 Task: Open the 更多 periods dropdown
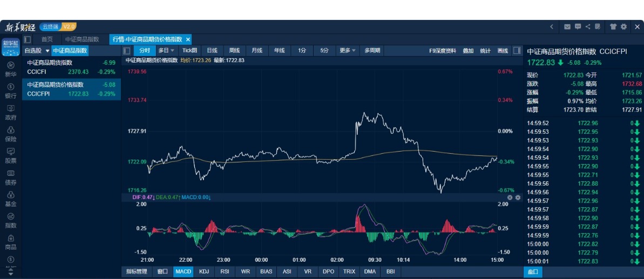pyautogui.click(x=348, y=51)
